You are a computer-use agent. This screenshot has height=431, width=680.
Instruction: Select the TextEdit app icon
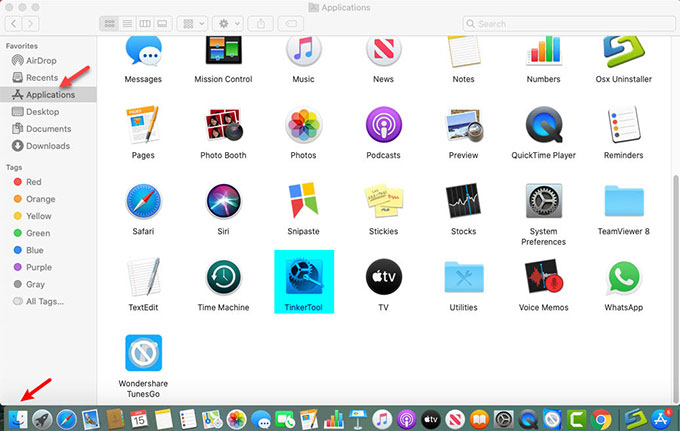(x=143, y=277)
